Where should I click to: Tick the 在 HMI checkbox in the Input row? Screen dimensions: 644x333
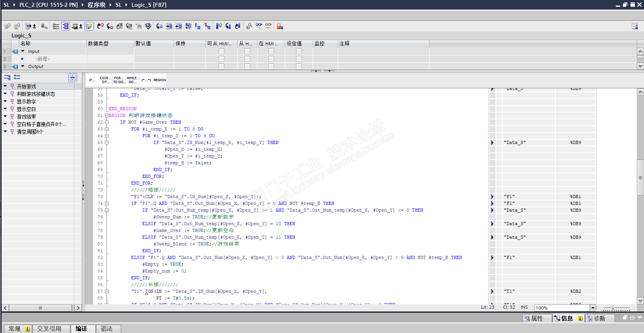tap(271, 51)
